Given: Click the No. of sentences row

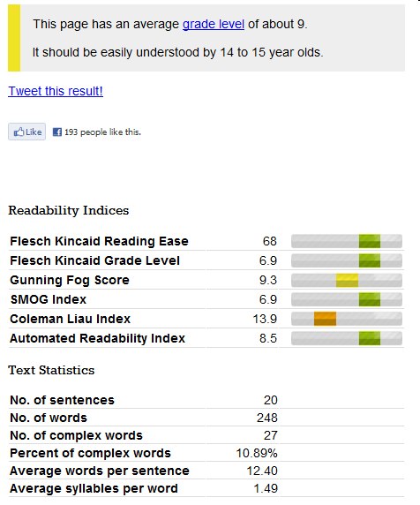Looking at the screenshot, I should click(206, 400).
